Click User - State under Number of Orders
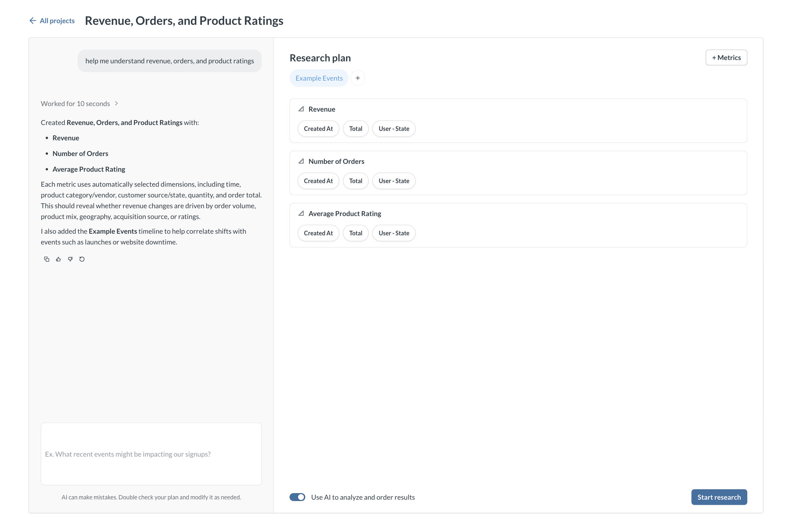Image resolution: width=792 pixels, height=532 pixels. coord(394,181)
